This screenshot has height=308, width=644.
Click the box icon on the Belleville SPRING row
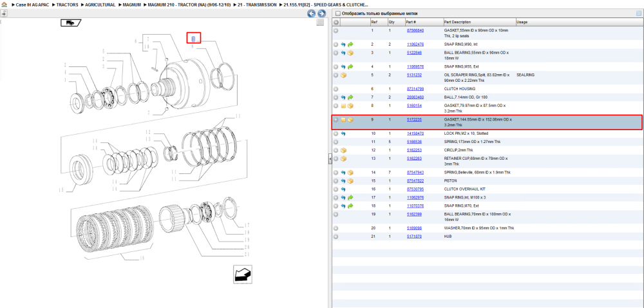pyautogui.click(x=350, y=173)
